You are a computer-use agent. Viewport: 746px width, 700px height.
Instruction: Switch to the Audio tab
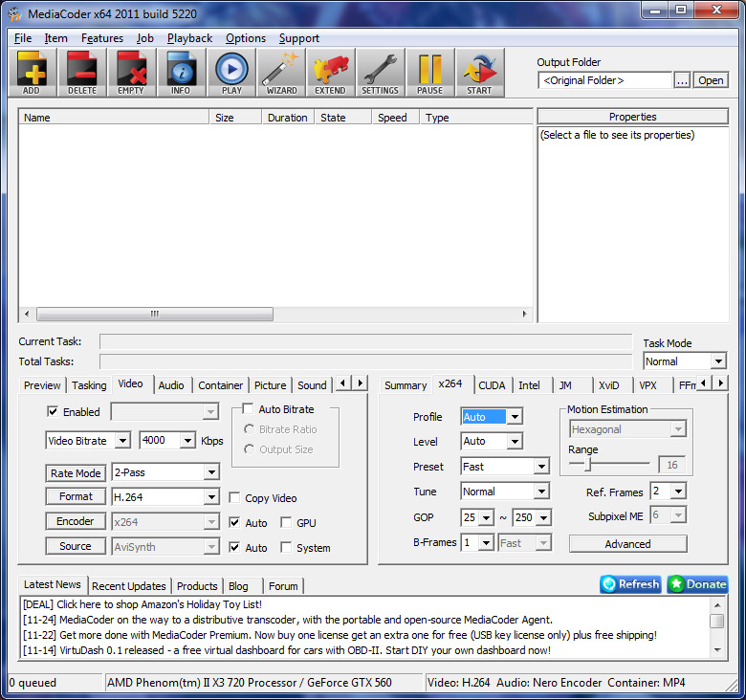click(x=171, y=385)
